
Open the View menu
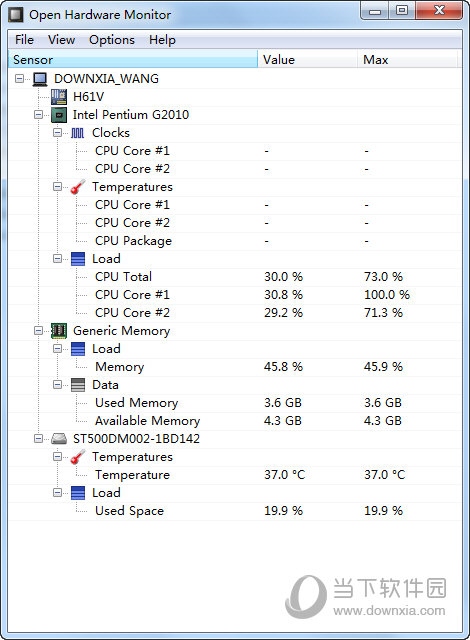coord(61,40)
